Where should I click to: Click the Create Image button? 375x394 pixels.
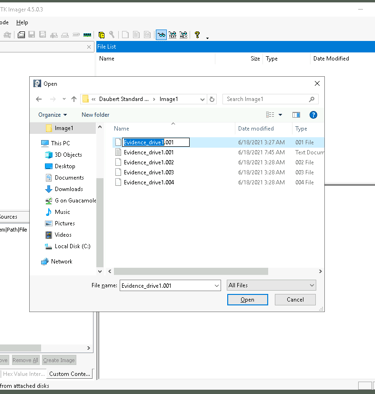(x=59, y=360)
